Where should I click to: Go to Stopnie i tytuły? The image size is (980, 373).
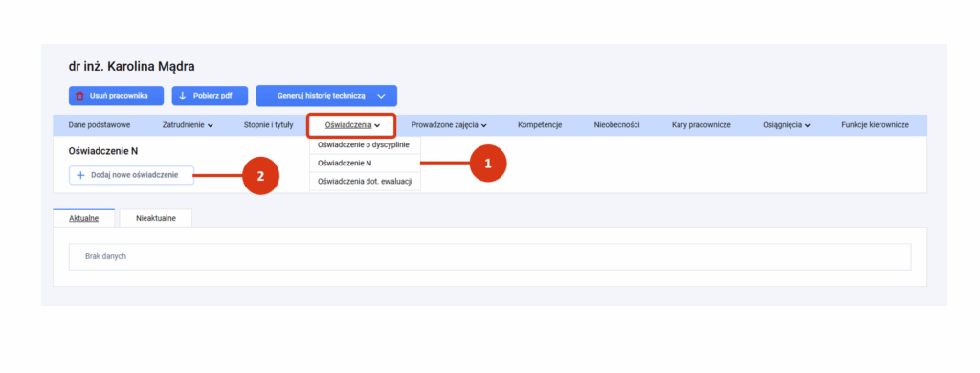[268, 125]
